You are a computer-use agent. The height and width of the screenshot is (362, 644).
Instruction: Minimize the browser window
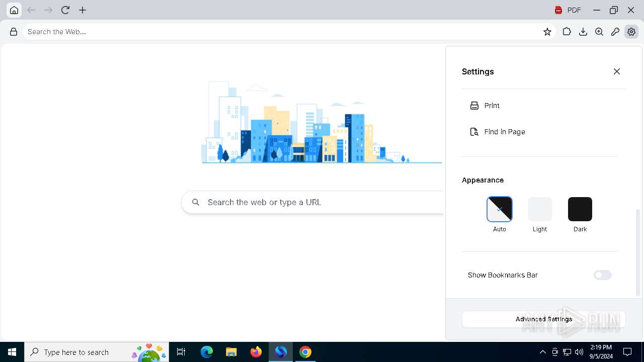(597, 10)
